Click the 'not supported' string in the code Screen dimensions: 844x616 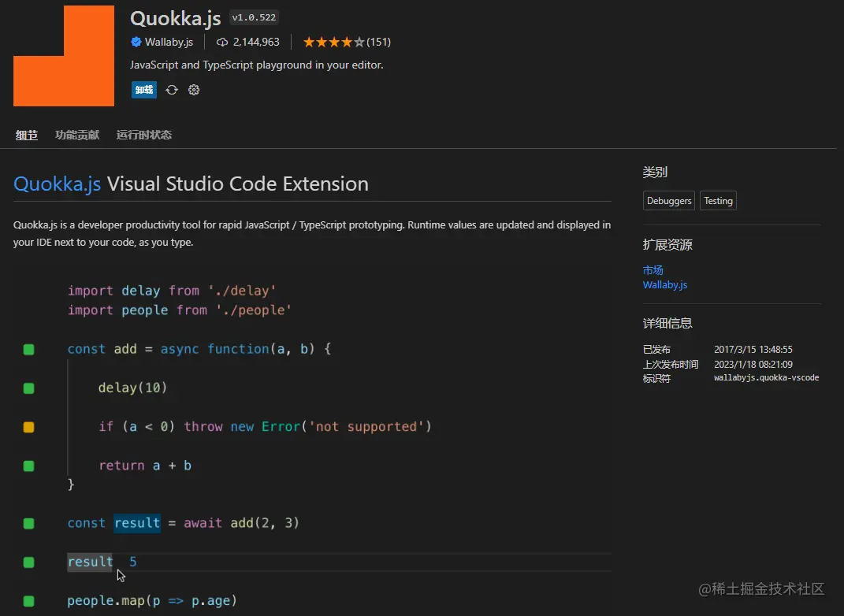click(x=366, y=427)
